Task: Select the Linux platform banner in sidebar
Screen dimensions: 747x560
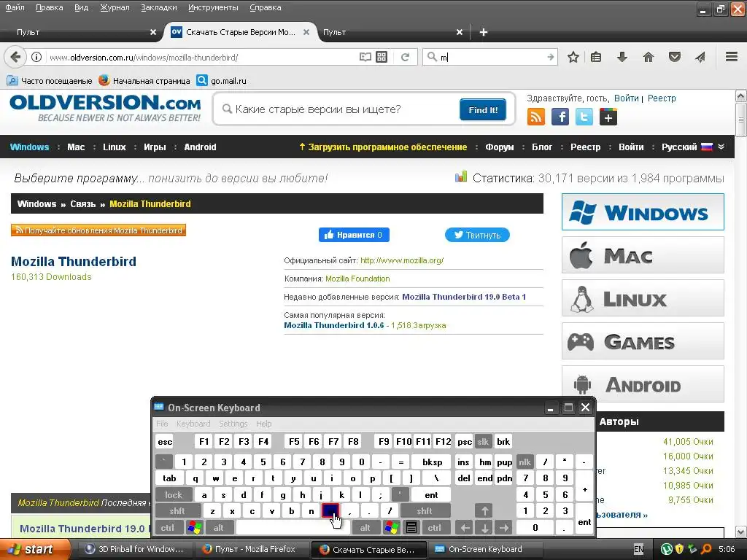Action: tap(643, 298)
